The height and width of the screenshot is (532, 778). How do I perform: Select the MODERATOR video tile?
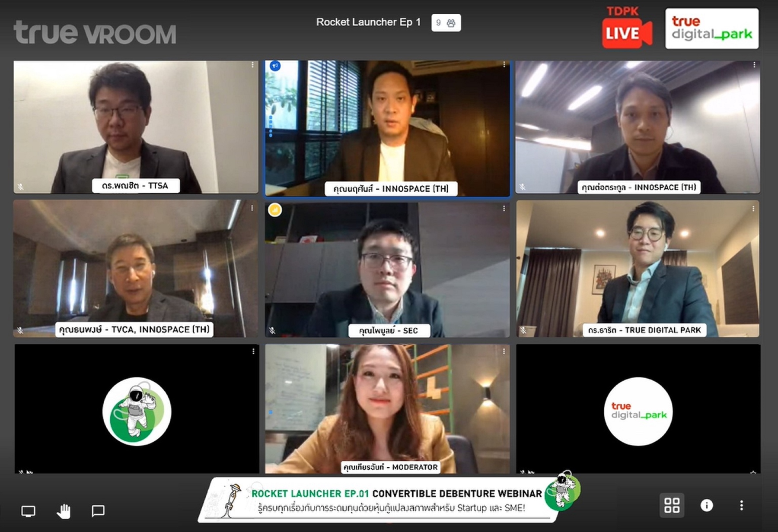tap(387, 408)
